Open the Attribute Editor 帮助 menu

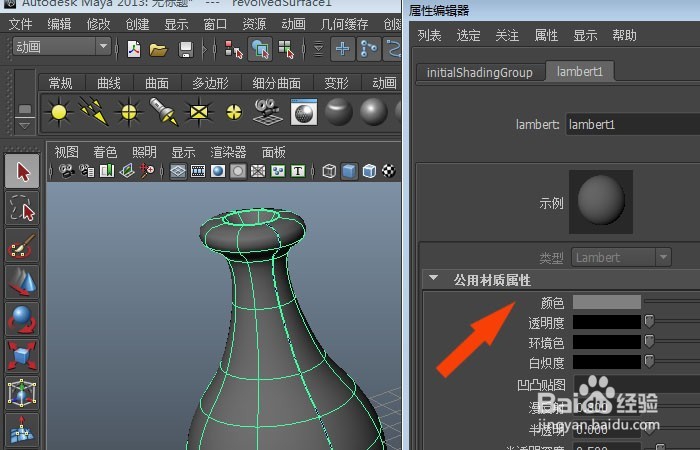(624, 35)
